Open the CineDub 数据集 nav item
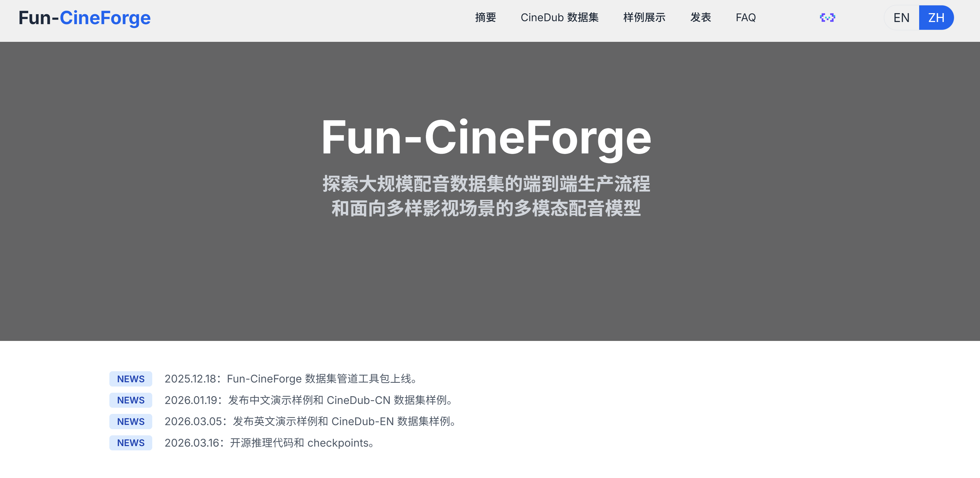Viewport: 980px width, 478px height. [x=559, y=17]
